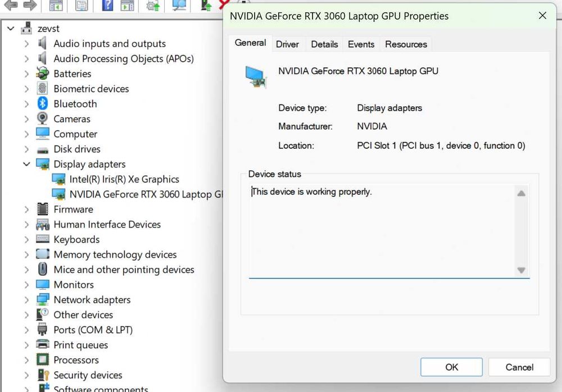Click the Cancel button

pyautogui.click(x=519, y=367)
